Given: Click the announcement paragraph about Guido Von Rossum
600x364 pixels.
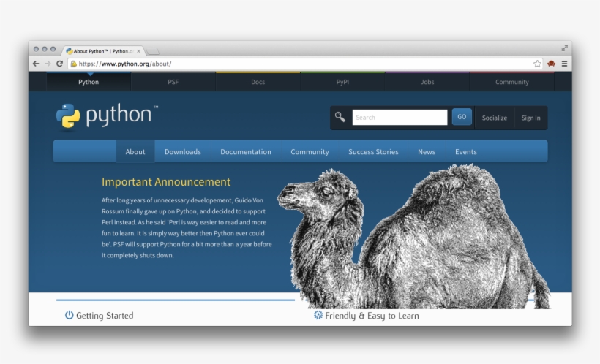Looking at the screenshot, I should [x=187, y=227].
